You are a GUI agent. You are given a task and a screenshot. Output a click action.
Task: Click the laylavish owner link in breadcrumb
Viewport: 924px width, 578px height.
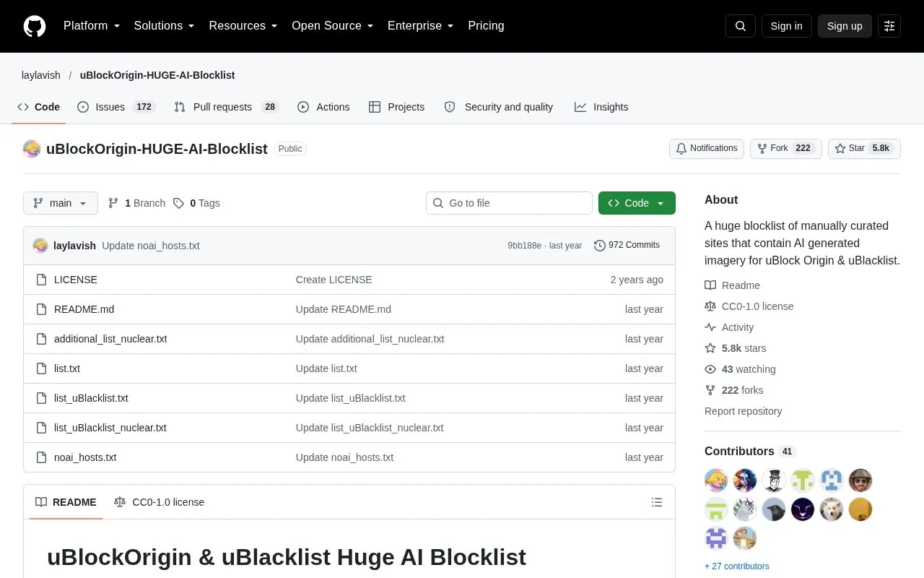(41, 75)
